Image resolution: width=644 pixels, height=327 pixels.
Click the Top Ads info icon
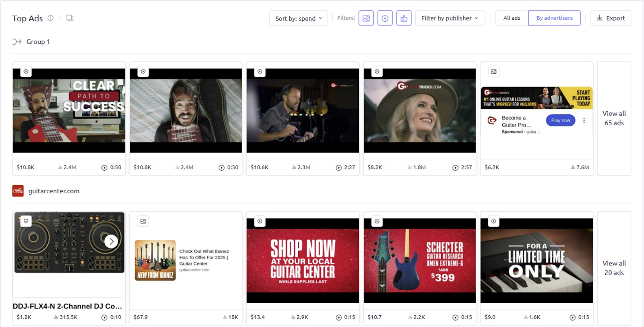pos(50,18)
